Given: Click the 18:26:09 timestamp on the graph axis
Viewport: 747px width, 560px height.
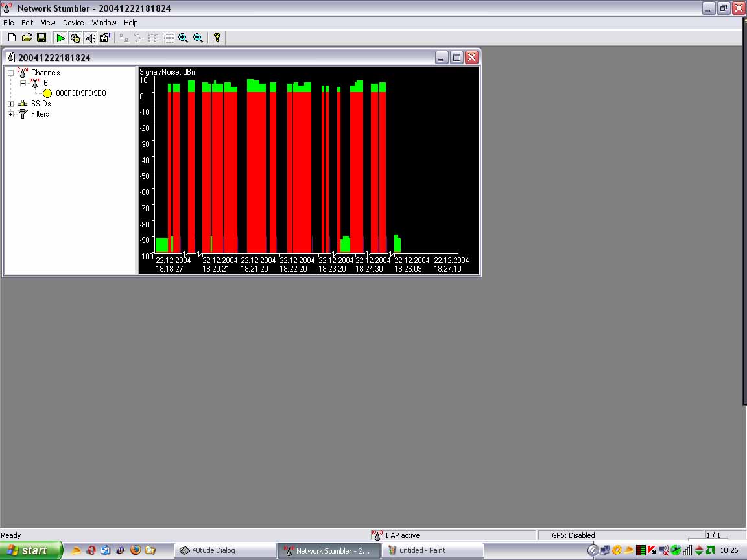Looking at the screenshot, I should pyautogui.click(x=408, y=269).
